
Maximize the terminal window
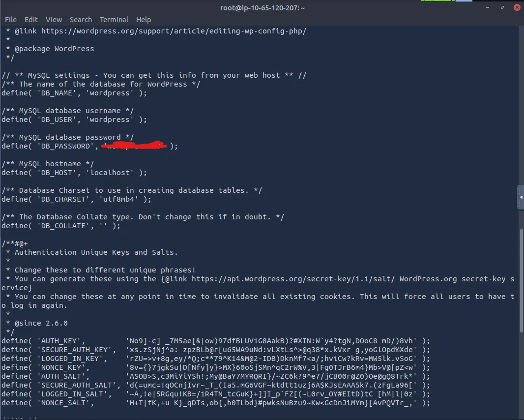(503, 7)
